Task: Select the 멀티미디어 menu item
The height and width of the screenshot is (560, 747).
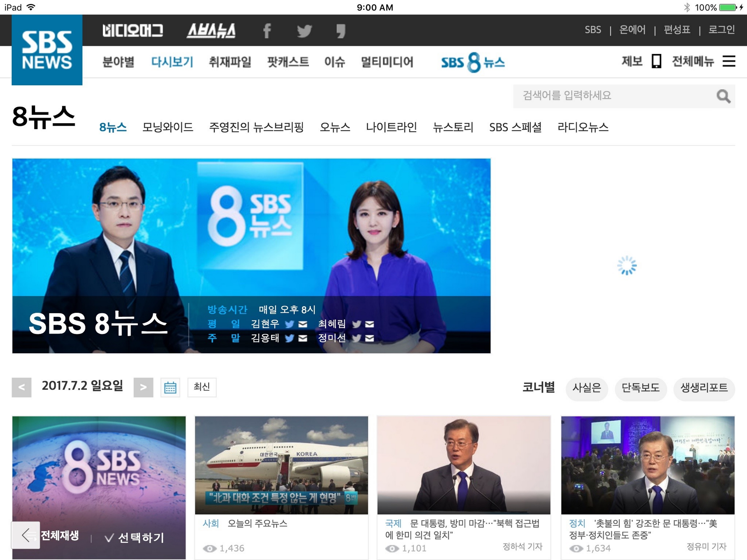Action: (x=387, y=62)
